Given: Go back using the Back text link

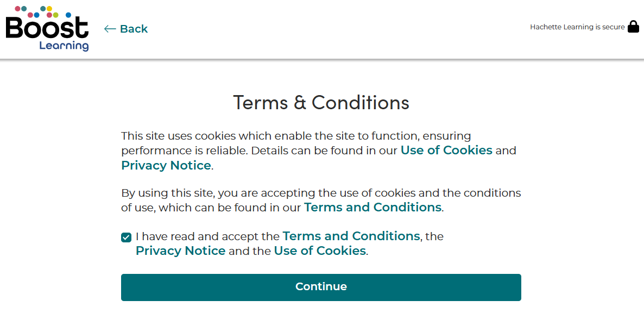Looking at the screenshot, I should coord(134,29).
